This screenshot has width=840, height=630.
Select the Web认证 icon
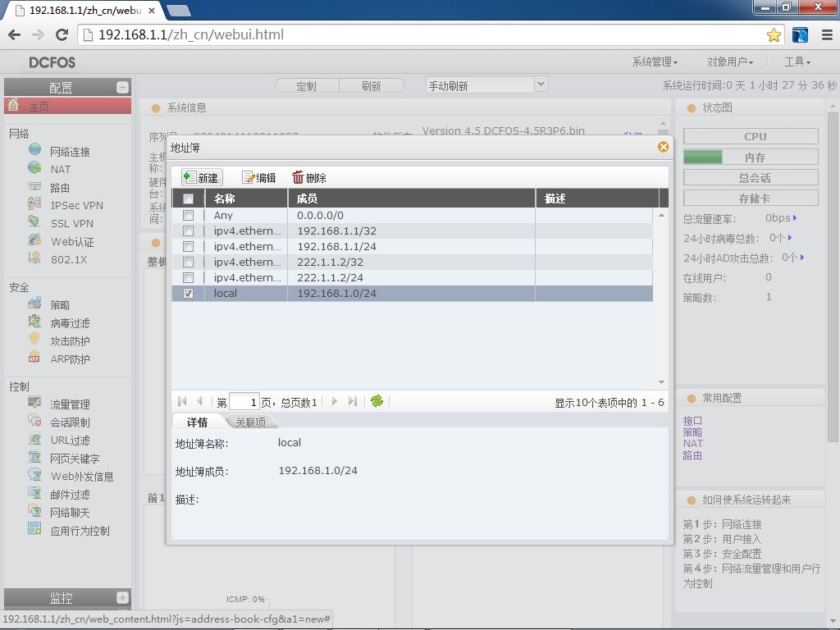(34, 240)
